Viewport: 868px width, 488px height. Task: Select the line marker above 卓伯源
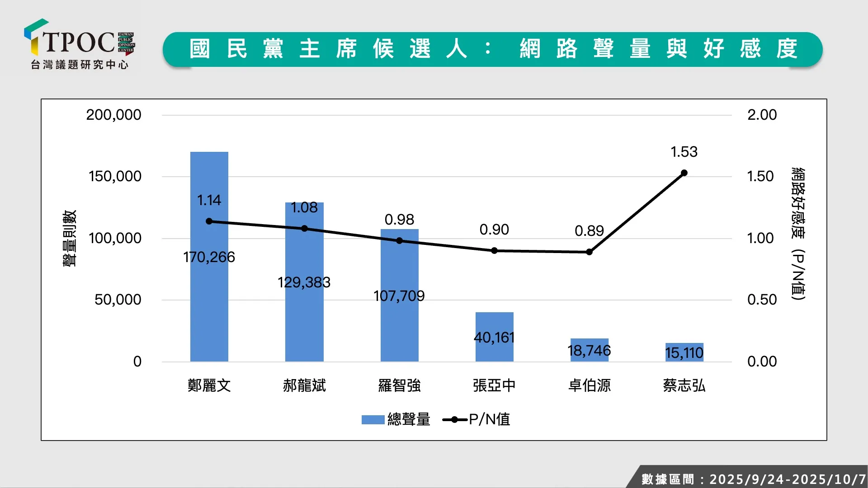589,252
